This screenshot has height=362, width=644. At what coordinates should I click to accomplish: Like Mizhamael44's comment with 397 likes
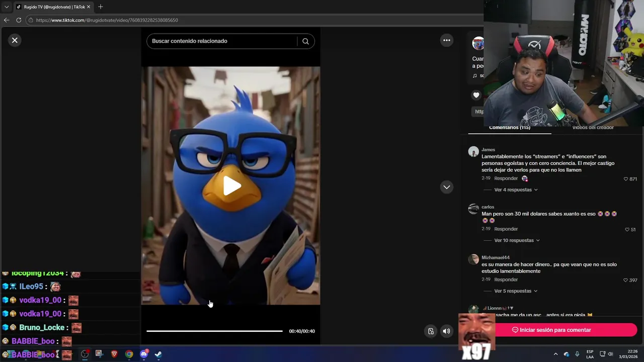pyautogui.click(x=626, y=280)
